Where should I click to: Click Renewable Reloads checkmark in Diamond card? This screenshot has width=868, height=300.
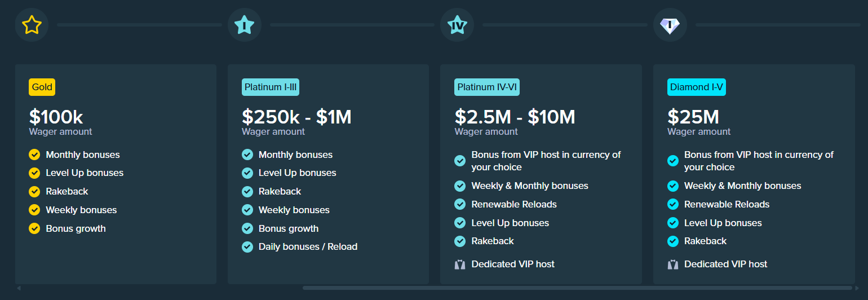click(x=672, y=204)
